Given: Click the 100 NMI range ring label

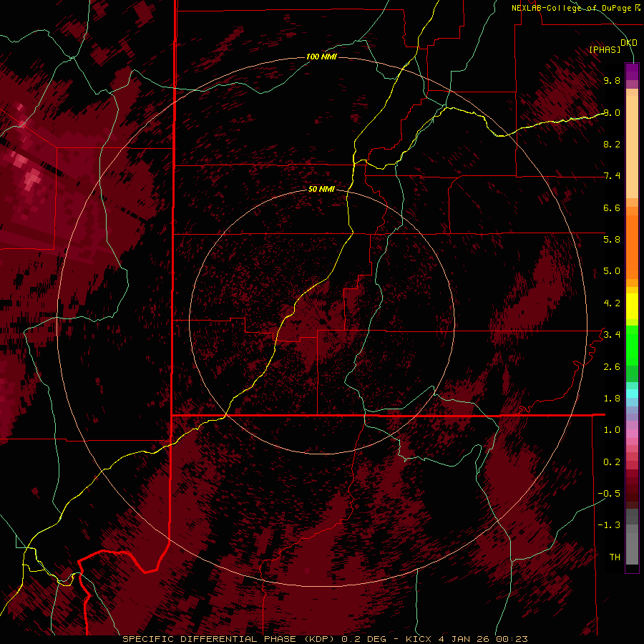Looking at the screenshot, I should pyautogui.click(x=321, y=57).
